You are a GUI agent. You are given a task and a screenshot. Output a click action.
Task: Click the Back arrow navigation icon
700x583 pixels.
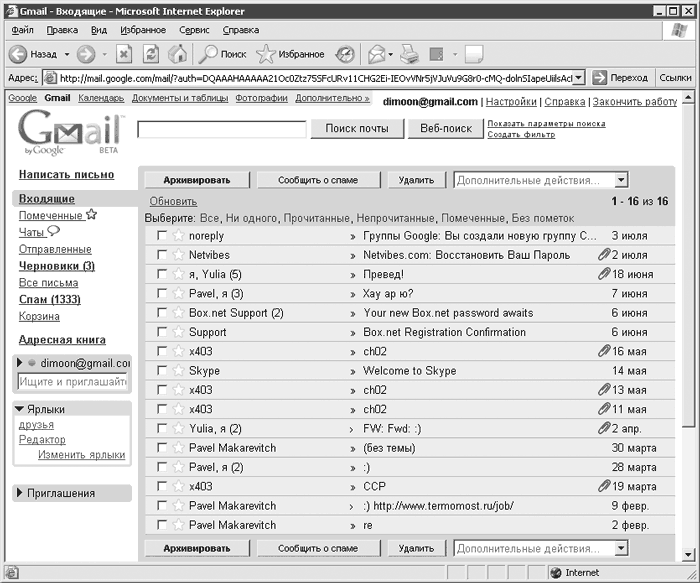(x=18, y=54)
